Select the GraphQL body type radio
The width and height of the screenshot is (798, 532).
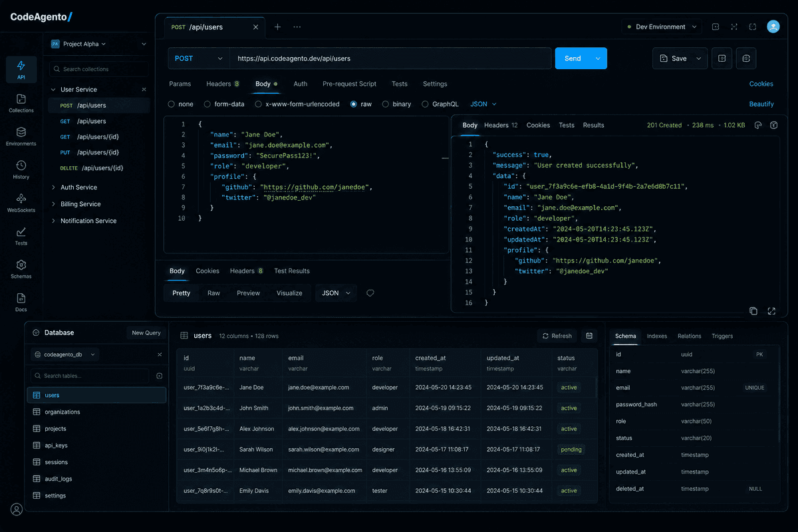(x=426, y=104)
